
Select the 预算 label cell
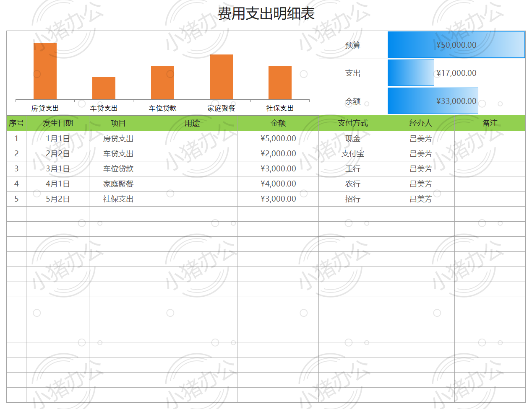[353, 45]
